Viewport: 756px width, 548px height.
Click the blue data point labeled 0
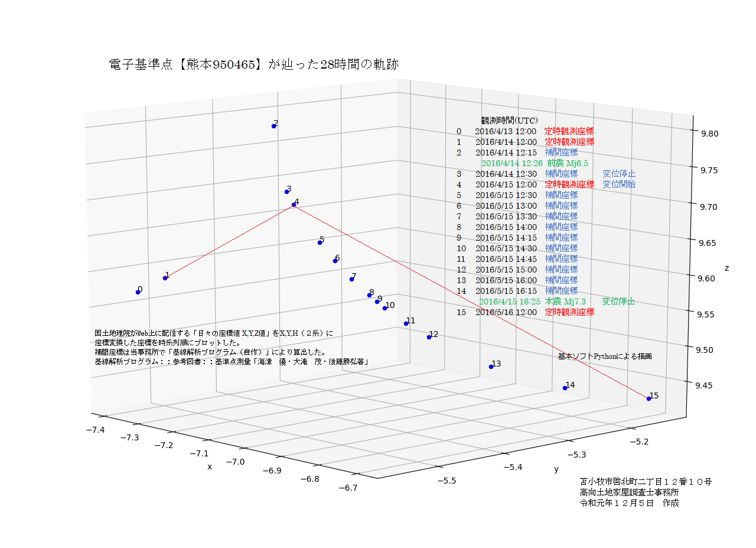pos(138,291)
